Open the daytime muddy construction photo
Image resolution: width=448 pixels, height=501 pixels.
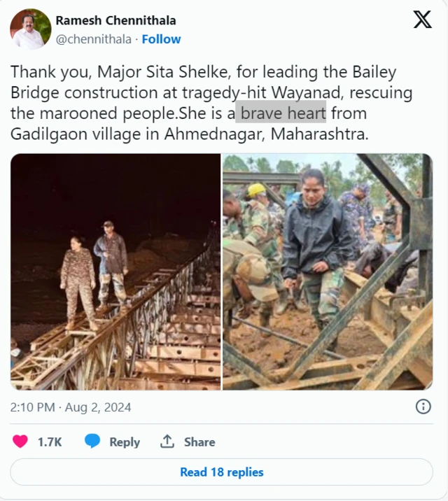click(328, 271)
